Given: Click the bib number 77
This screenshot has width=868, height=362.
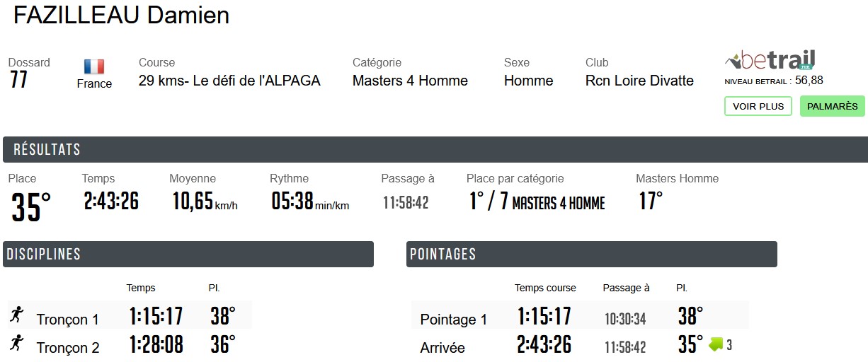Looking at the screenshot, I should (x=18, y=81).
